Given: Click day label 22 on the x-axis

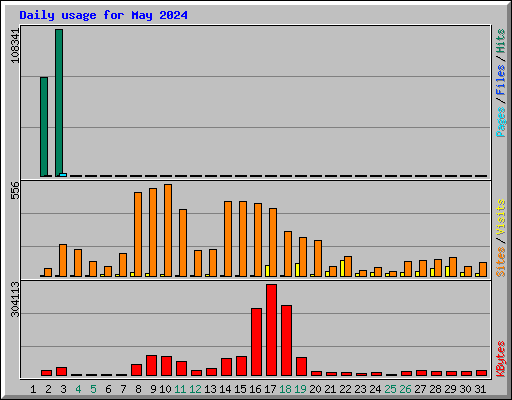Looking at the screenshot, I should coord(345,389).
